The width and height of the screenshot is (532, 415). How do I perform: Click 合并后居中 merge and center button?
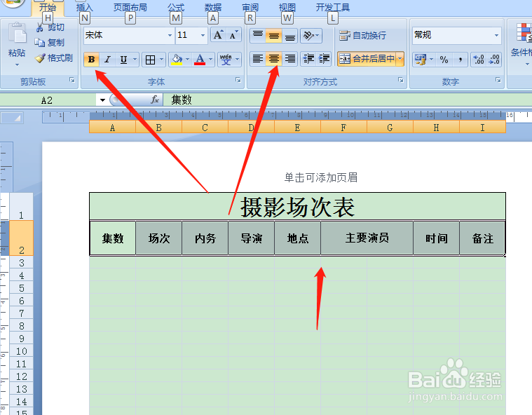pyautogui.click(x=367, y=59)
